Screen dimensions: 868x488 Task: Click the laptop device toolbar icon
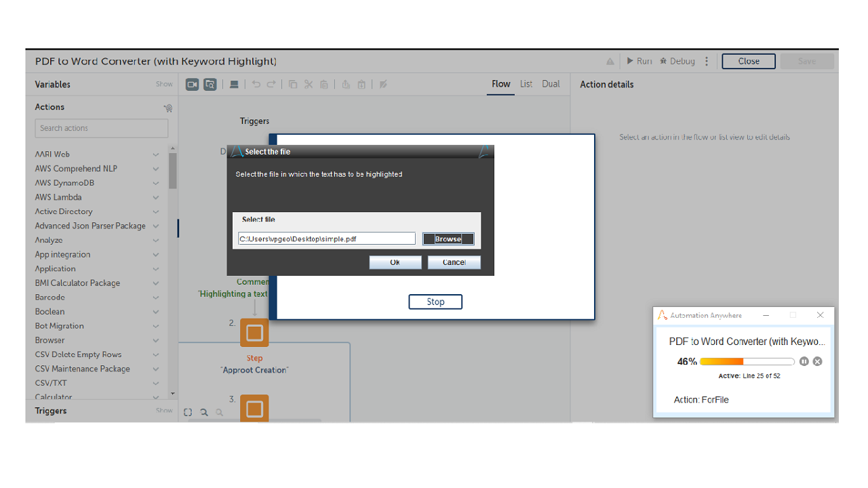(x=234, y=84)
